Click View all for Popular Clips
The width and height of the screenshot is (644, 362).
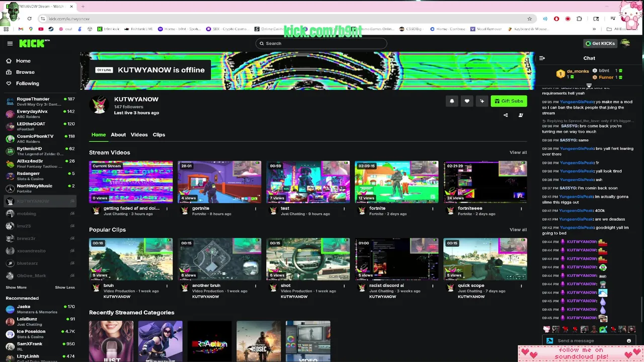tap(518, 230)
